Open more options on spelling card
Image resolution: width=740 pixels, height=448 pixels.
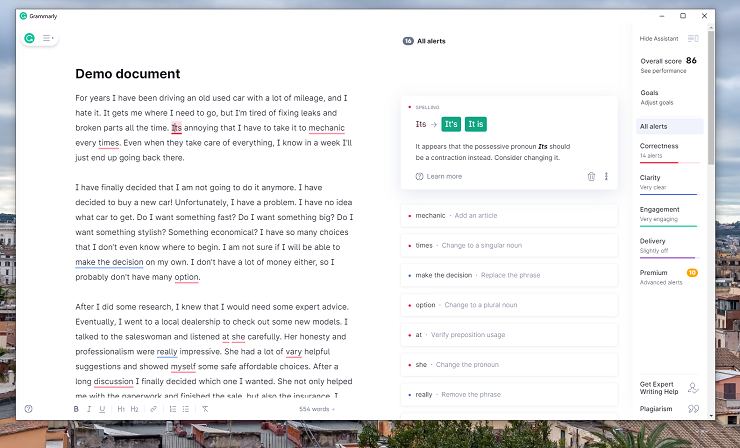(606, 177)
